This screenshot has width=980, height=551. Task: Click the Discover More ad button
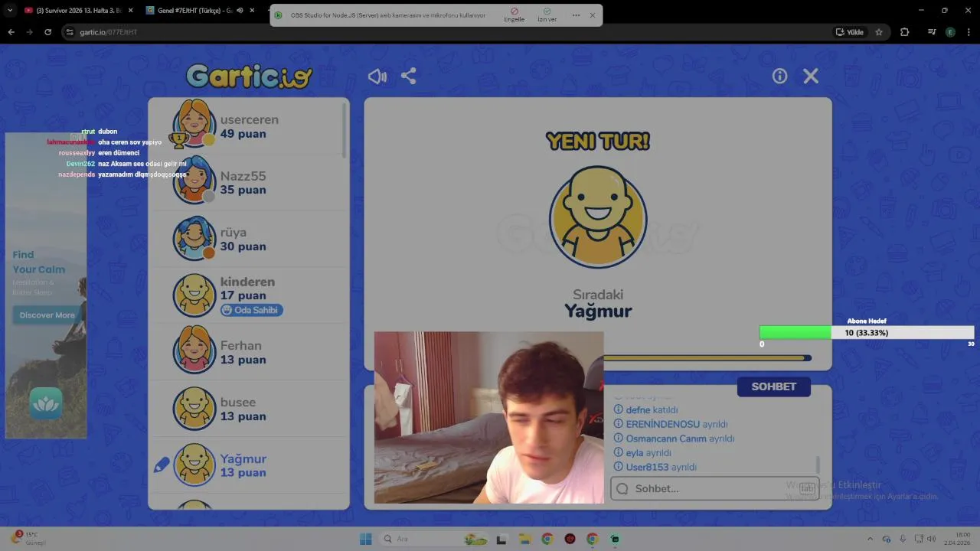47,315
